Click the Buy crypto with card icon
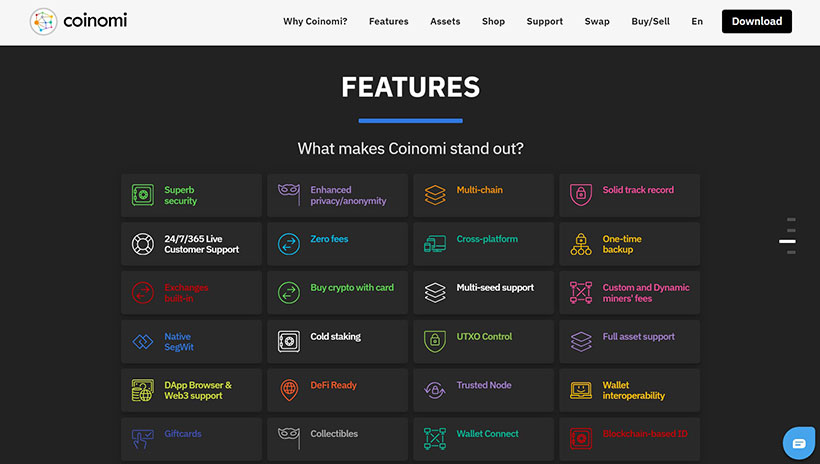The height and width of the screenshot is (464, 820). click(x=289, y=292)
